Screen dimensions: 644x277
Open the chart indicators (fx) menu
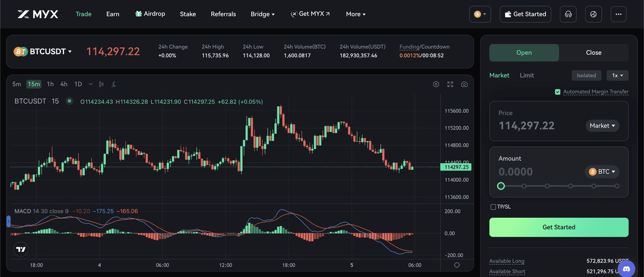(114, 84)
